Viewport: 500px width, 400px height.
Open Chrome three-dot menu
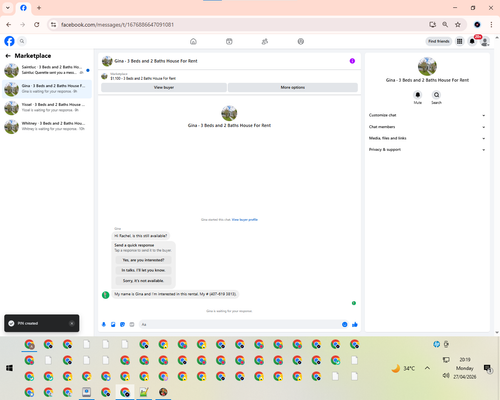pos(491,25)
